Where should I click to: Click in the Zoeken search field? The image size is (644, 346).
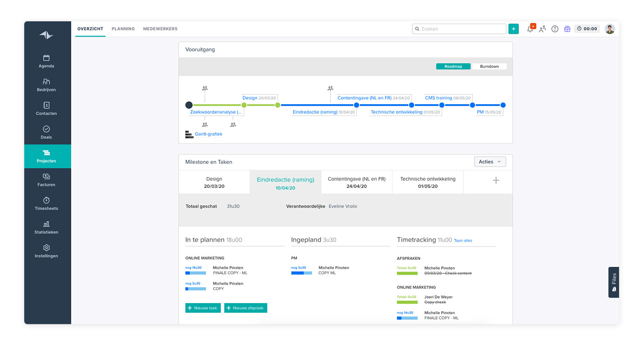click(x=459, y=29)
